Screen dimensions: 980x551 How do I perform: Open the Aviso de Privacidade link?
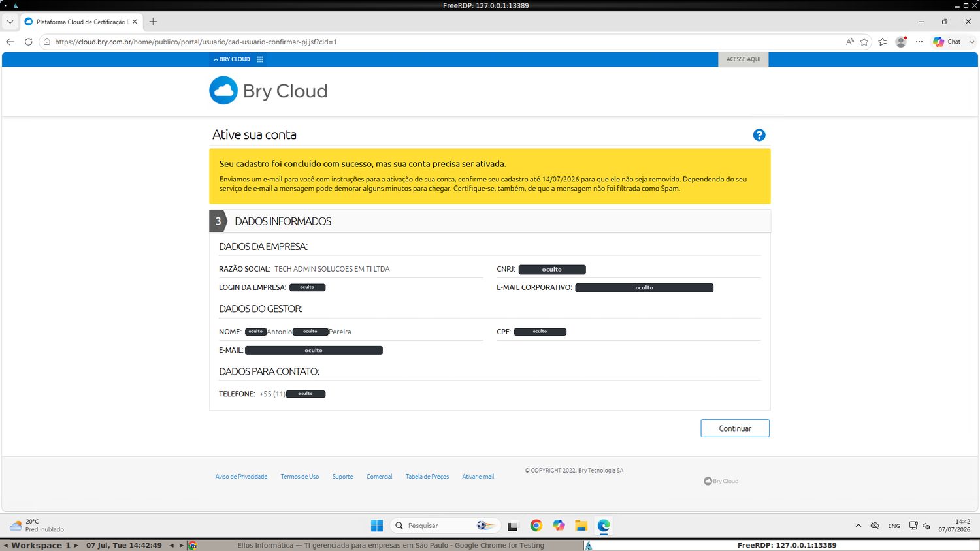(241, 477)
